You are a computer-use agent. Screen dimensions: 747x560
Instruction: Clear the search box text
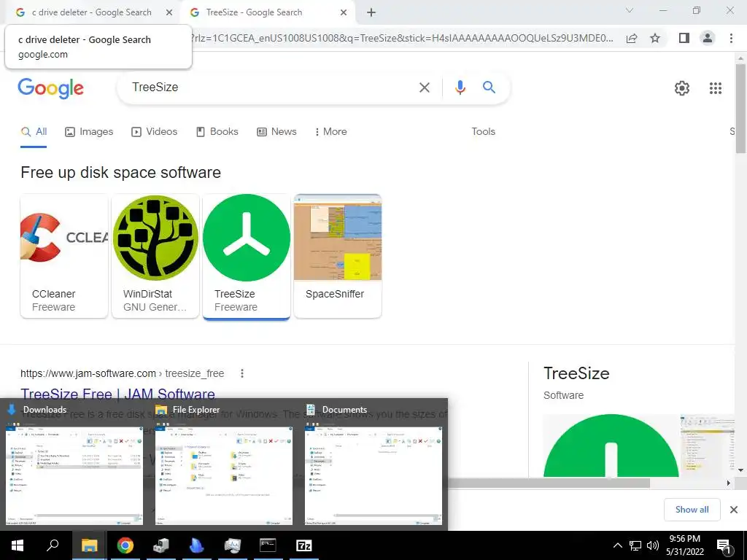coord(424,87)
